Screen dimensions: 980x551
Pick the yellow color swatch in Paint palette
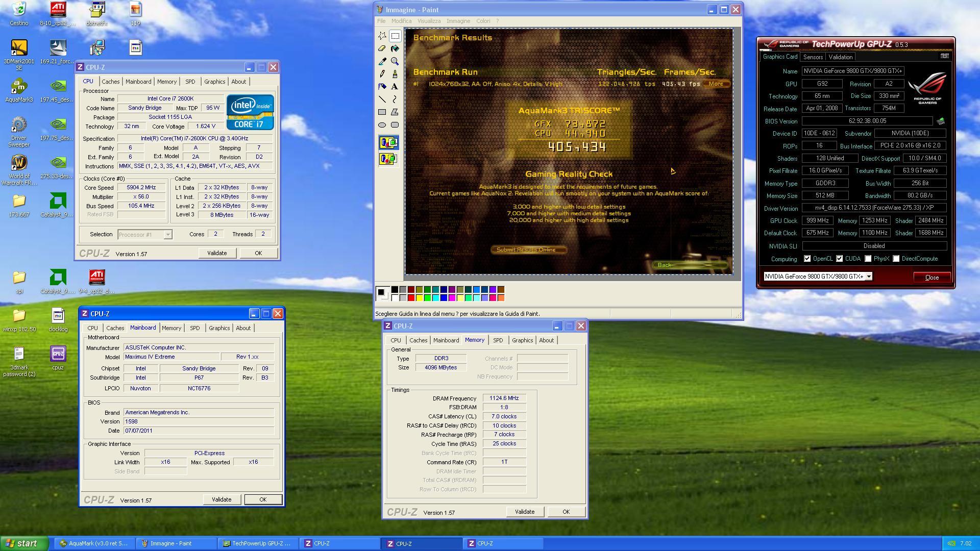coord(419,298)
